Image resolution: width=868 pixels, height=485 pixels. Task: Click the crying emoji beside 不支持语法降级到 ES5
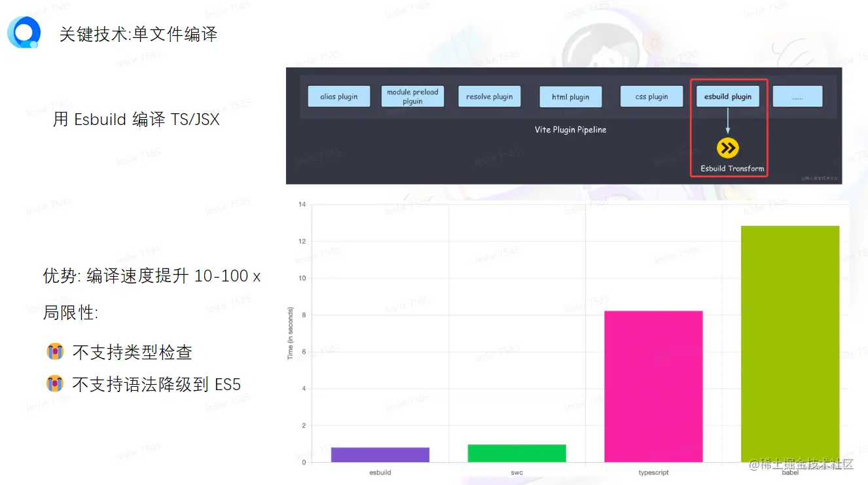pyautogui.click(x=55, y=384)
